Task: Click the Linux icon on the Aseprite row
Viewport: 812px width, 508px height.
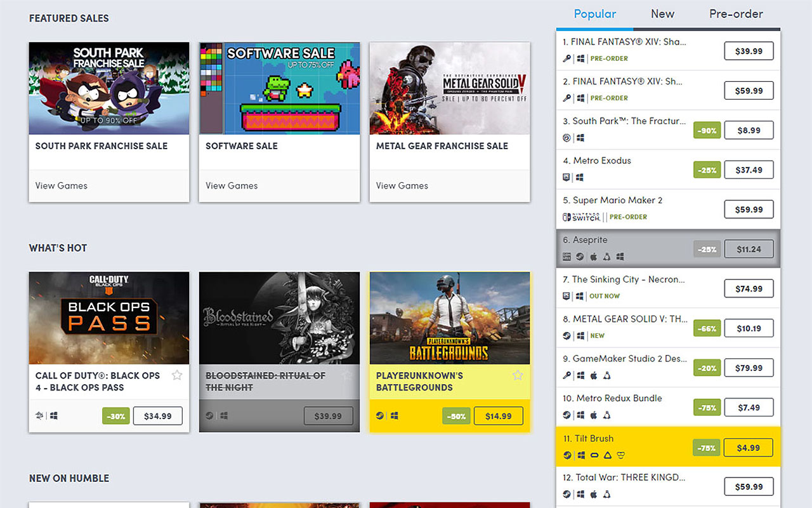Action: (607, 257)
